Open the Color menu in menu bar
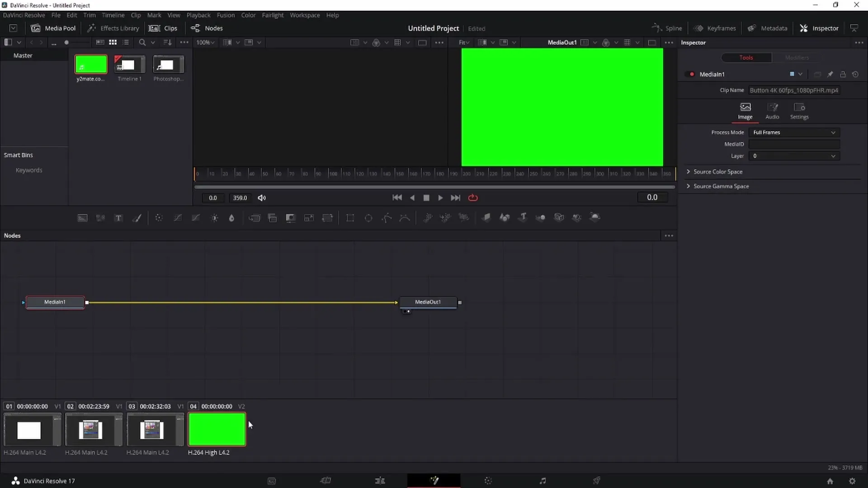 pyautogui.click(x=249, y=15)
